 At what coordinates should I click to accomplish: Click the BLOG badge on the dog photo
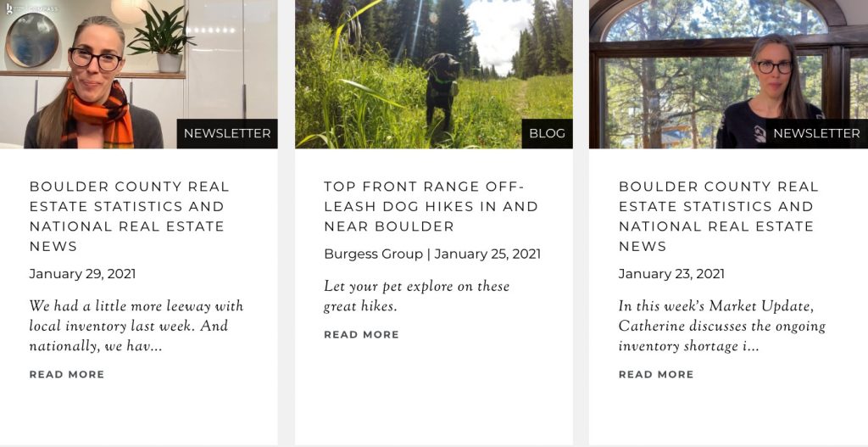click(x=547, y=133)
